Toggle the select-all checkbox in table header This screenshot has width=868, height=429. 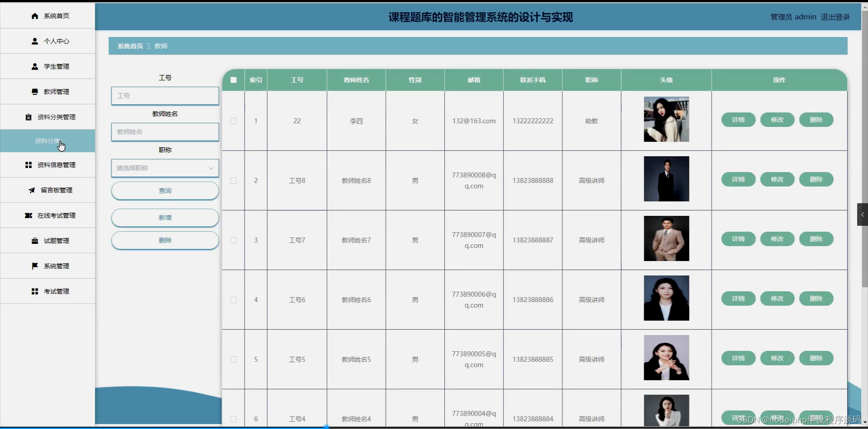click(233, 80)
